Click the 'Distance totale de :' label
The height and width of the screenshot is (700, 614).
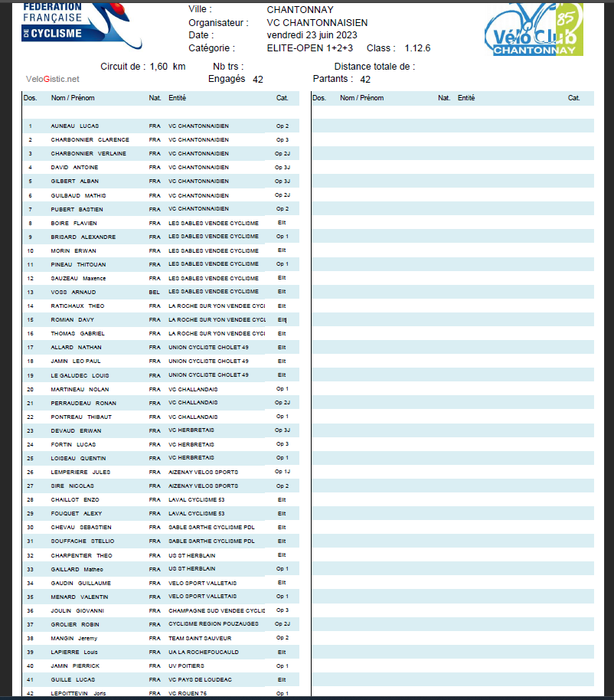pos(375,67)
